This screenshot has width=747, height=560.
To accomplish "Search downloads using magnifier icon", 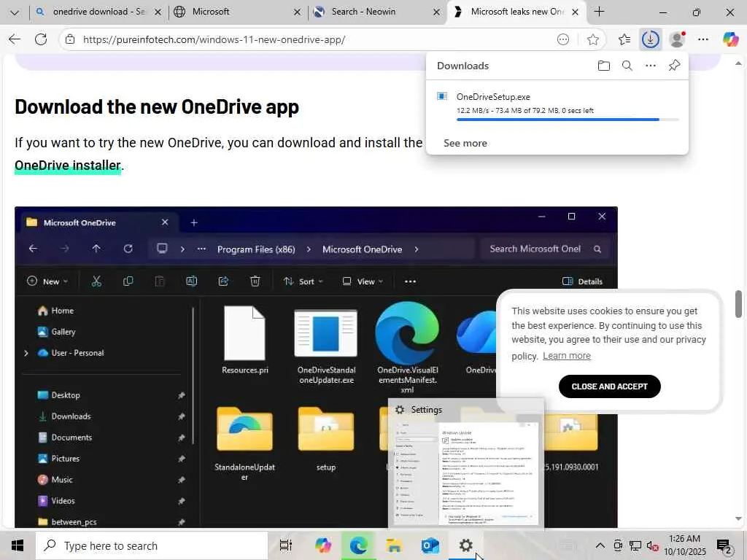I will [x=627, y=66].
